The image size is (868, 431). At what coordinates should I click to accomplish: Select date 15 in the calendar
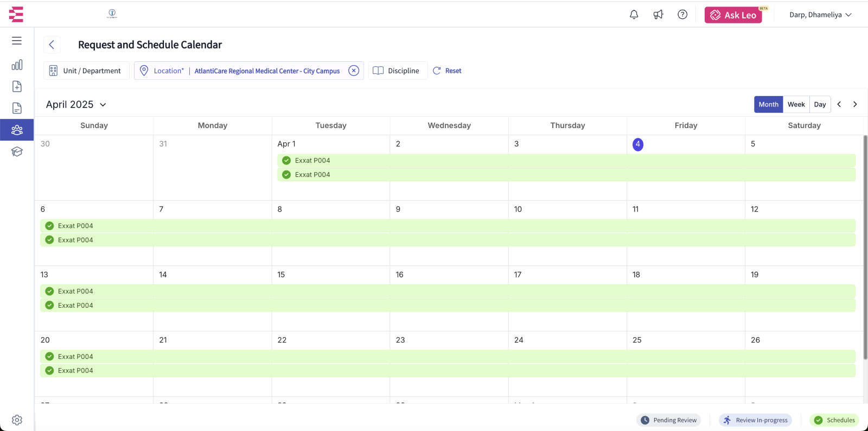coord(281,275)
